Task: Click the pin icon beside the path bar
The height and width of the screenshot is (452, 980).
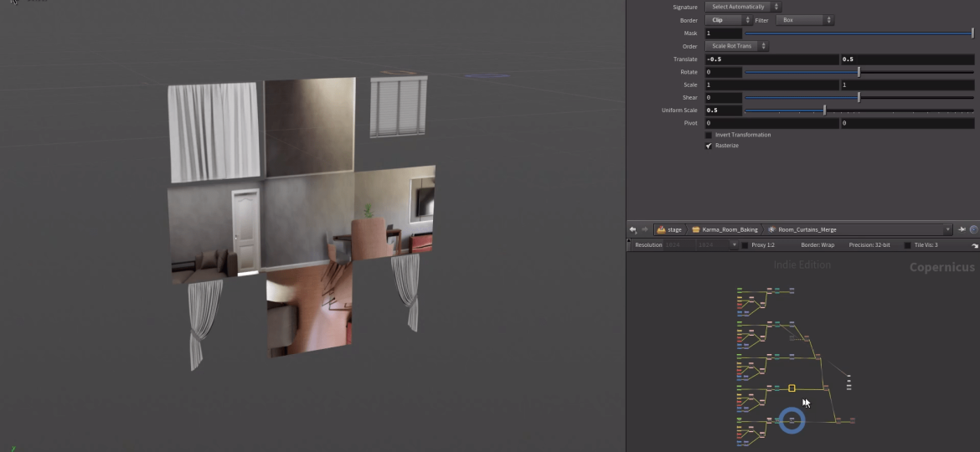Action: [x=962, y=229]
